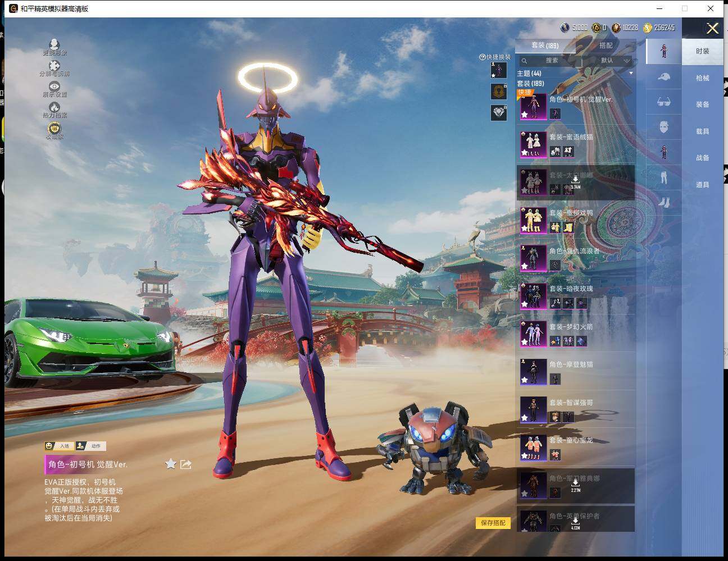Image resolution: width=728 pixels, height=561 pixels.
Task: Switch to the 道具 tab
Action: 703,185
